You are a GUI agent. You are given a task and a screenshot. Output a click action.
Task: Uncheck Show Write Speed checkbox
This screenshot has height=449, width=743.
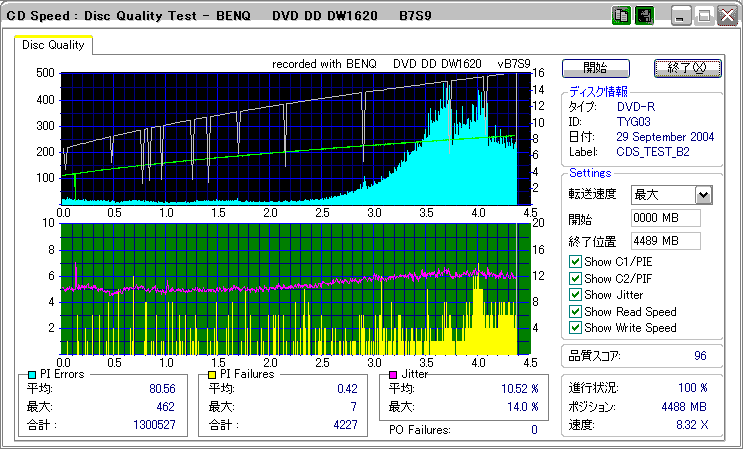575,327
